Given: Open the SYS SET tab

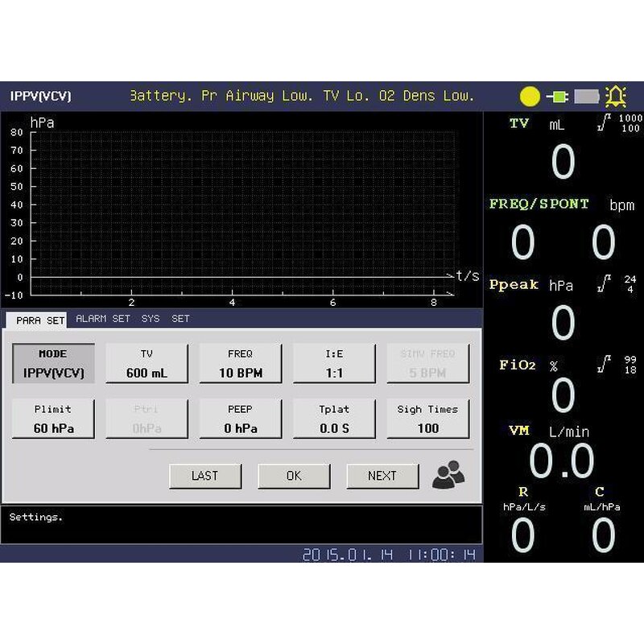Looking at the screenshot, I should (165, 319).
